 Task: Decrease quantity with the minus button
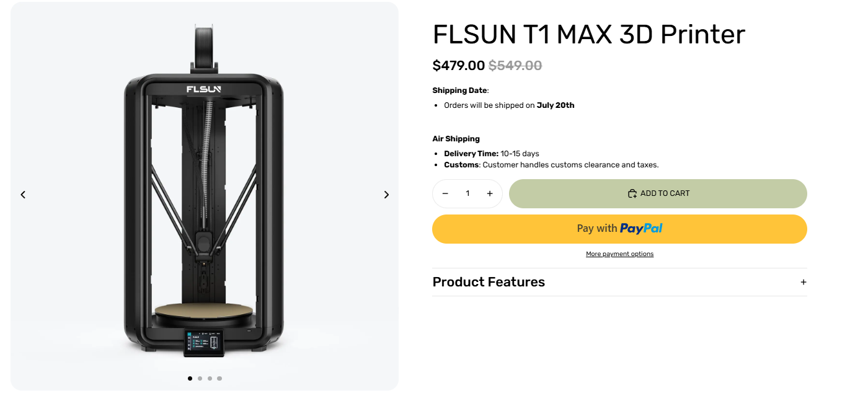pos(445,193)
